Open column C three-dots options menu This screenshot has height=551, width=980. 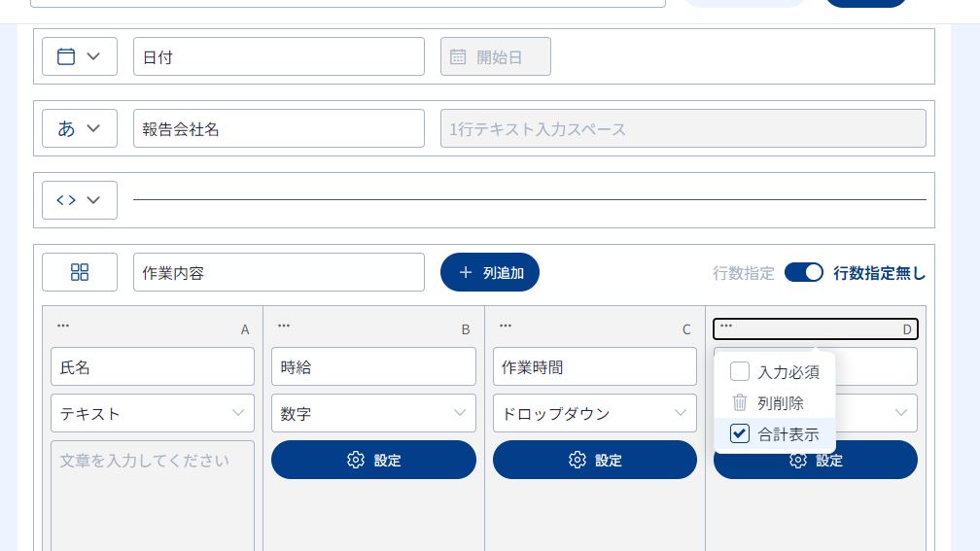(x=506, y=326)
